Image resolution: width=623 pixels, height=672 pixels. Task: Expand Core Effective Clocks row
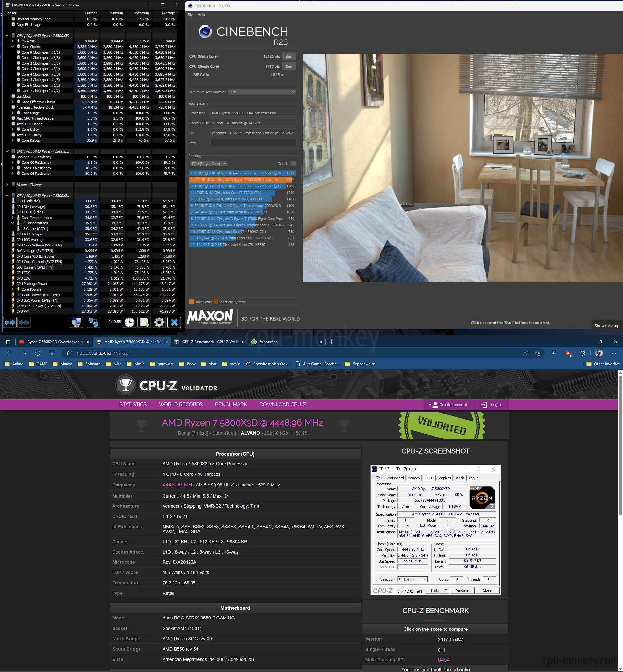[12, 102]
